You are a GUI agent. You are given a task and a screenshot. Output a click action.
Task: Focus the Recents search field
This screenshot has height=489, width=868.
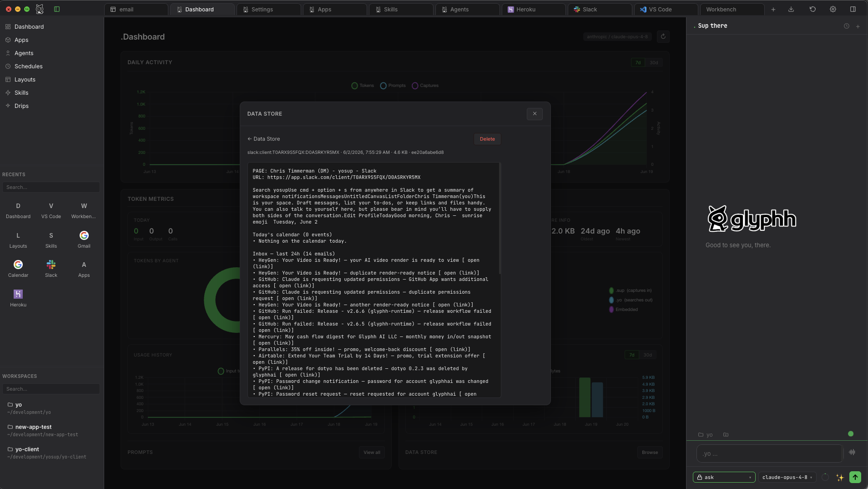[51, 187]
